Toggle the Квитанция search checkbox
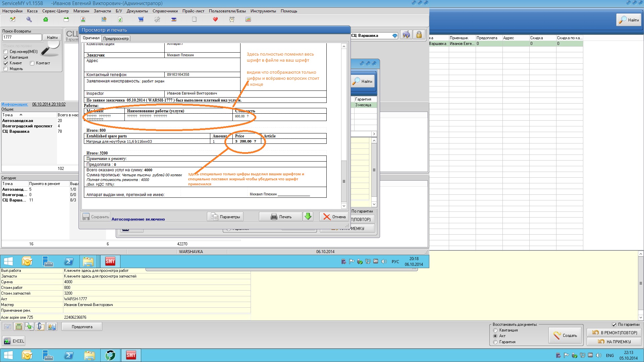The width and height of the screenshot is (644, 362). pyautogui.click(x=5, y=57)
